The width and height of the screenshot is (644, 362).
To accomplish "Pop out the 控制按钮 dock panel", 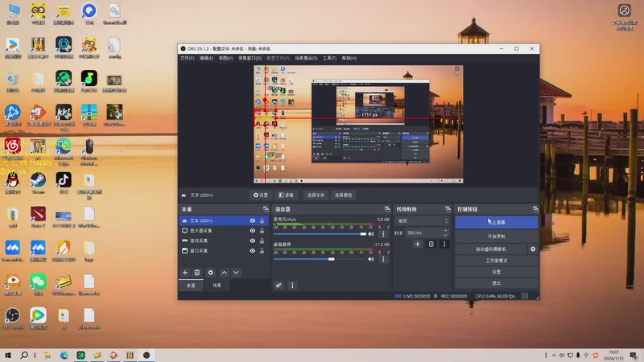I will coord(535,209).
